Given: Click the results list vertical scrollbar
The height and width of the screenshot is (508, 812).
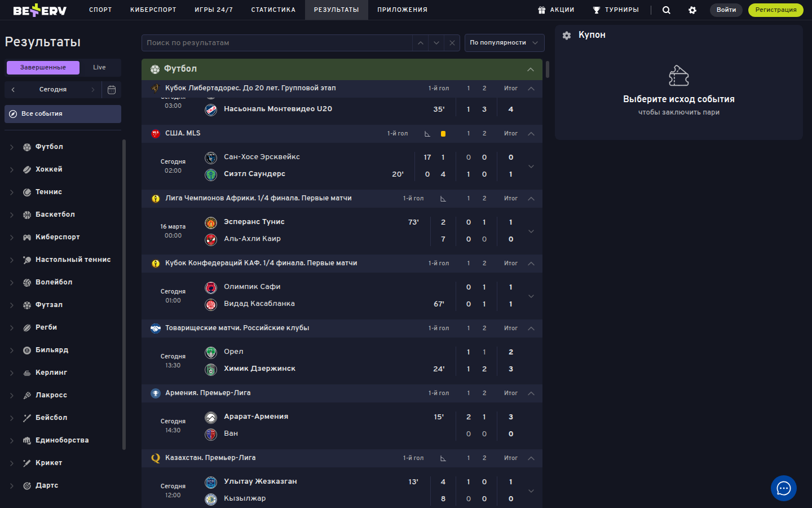Looking at the screenshot, I should (547, 69).
